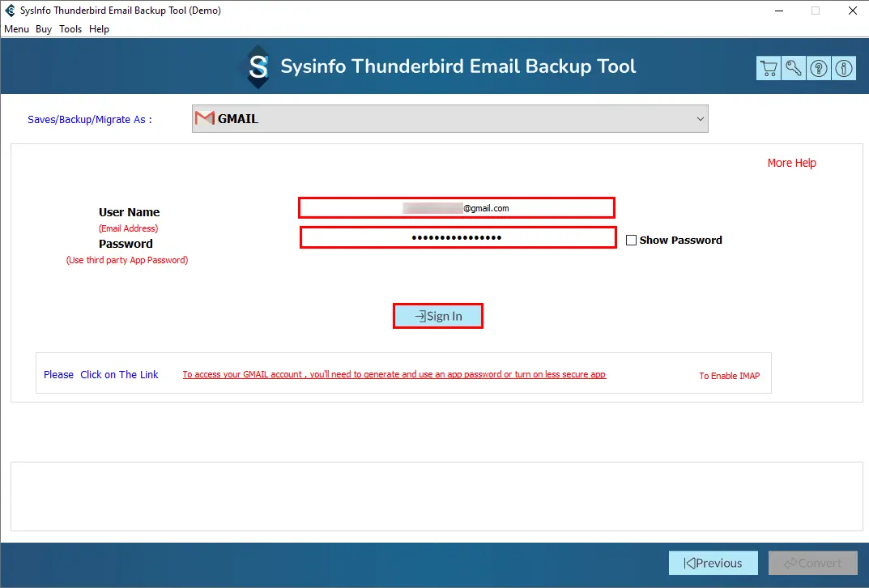The image size is (869, 588).
Task: Click the Convert button
Action: 812,563
